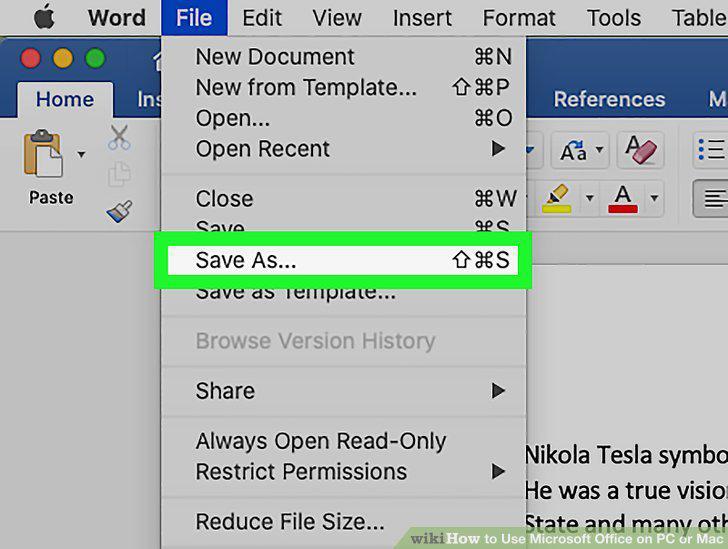The height and width of the screenshot is (549, 728).
Task: Click the Copy icon in the ribbon
Action: pyautogui.click(x=119, y=174)
